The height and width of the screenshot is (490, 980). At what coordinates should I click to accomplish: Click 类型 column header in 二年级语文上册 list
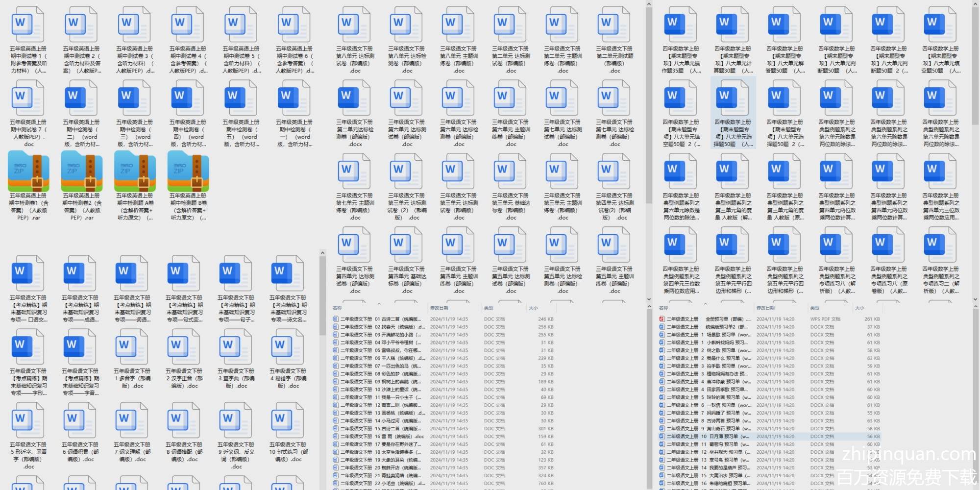point(814,308)
